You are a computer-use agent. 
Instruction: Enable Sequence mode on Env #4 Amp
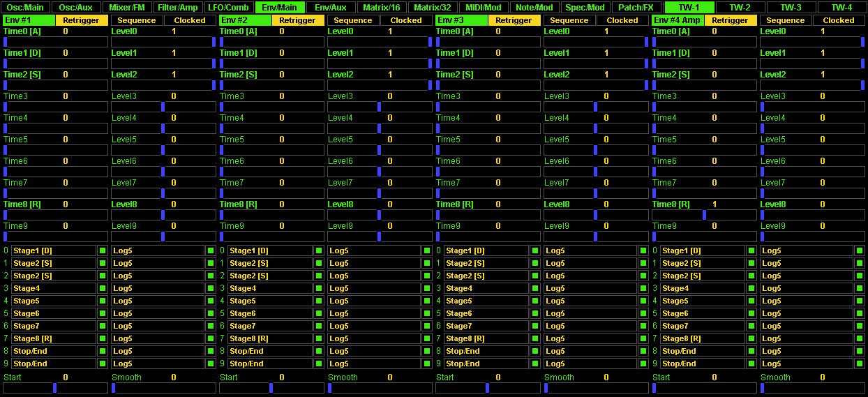coord(786,20)
